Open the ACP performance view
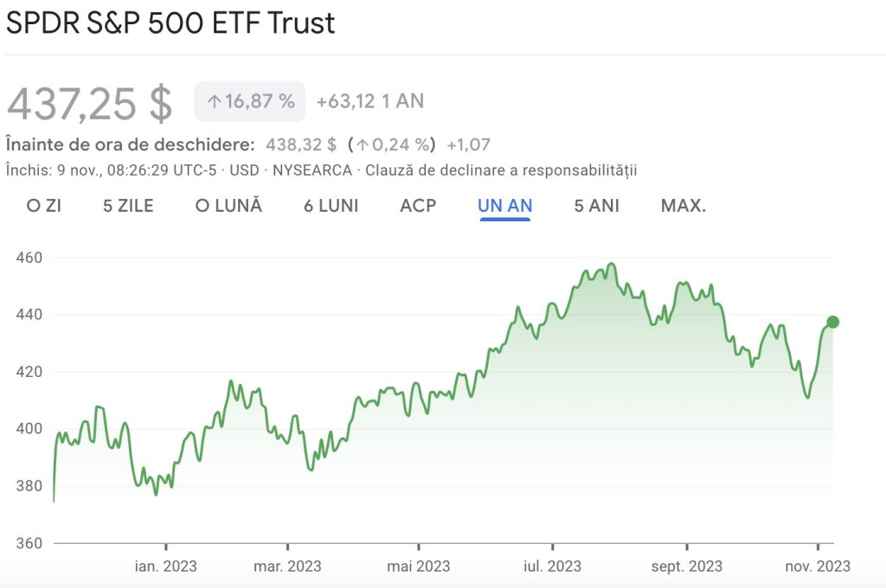The height and width of the screenshot is (588, 886). point(417,206)
